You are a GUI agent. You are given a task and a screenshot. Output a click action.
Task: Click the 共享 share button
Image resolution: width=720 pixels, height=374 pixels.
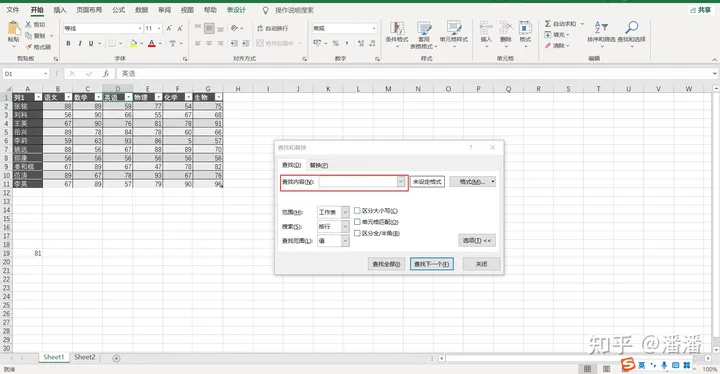point(701,10)
